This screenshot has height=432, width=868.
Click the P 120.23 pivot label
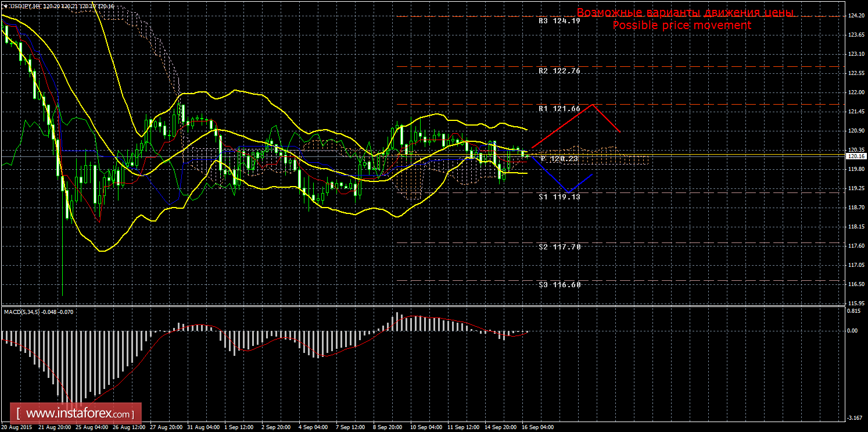[x=559, y=159]
